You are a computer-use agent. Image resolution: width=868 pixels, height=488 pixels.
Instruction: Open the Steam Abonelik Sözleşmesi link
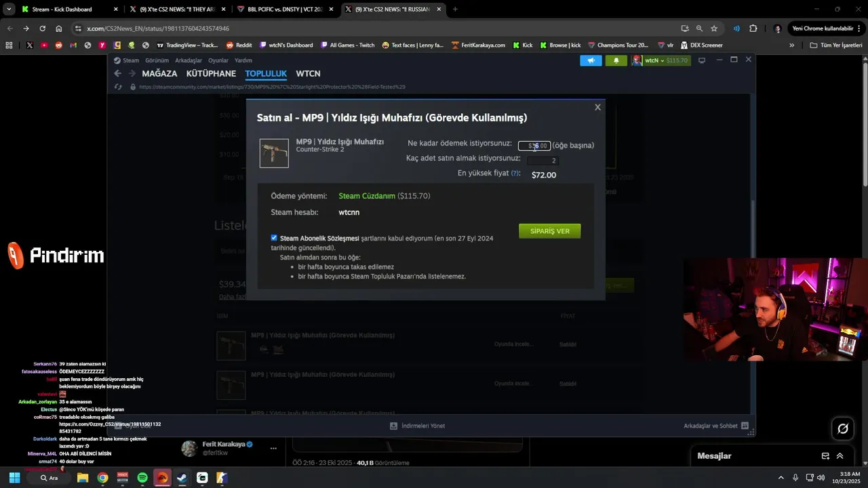click(319, 239)
